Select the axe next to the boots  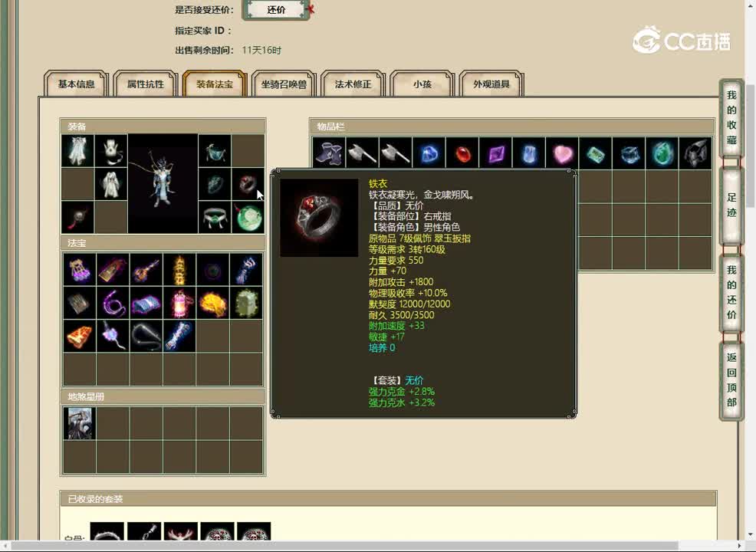tap(362, 153)
